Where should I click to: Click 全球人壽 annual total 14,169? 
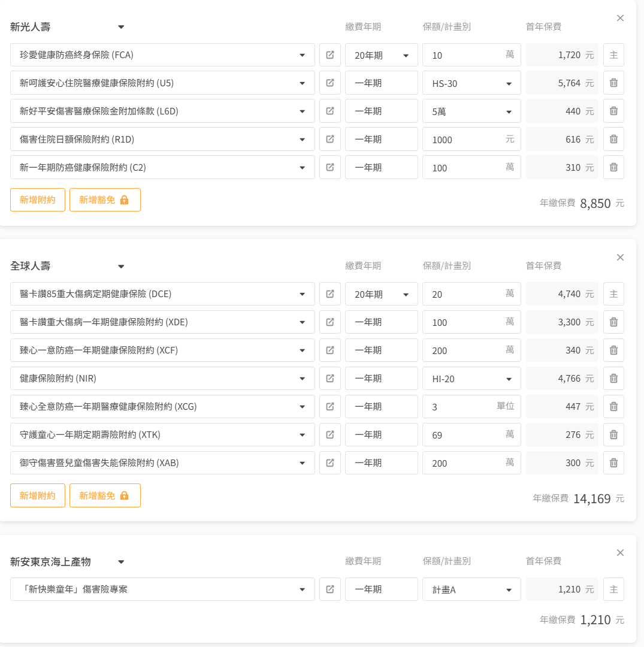point(592,499)
